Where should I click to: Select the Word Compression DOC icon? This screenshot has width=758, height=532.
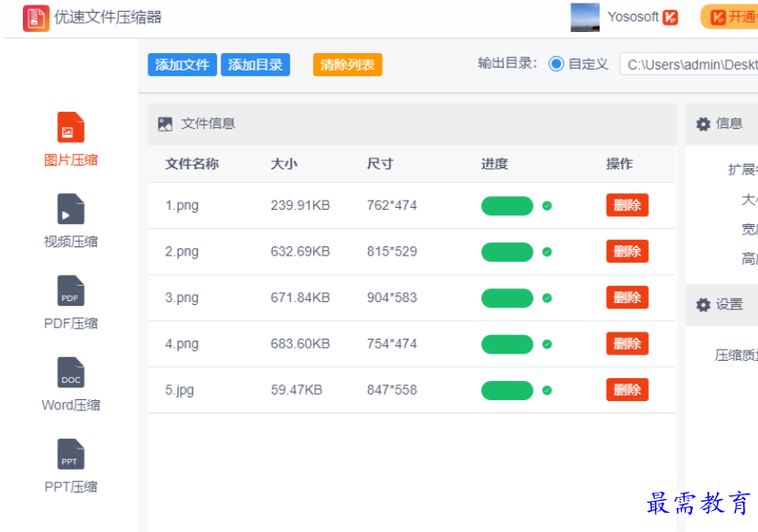pos(70,373)
